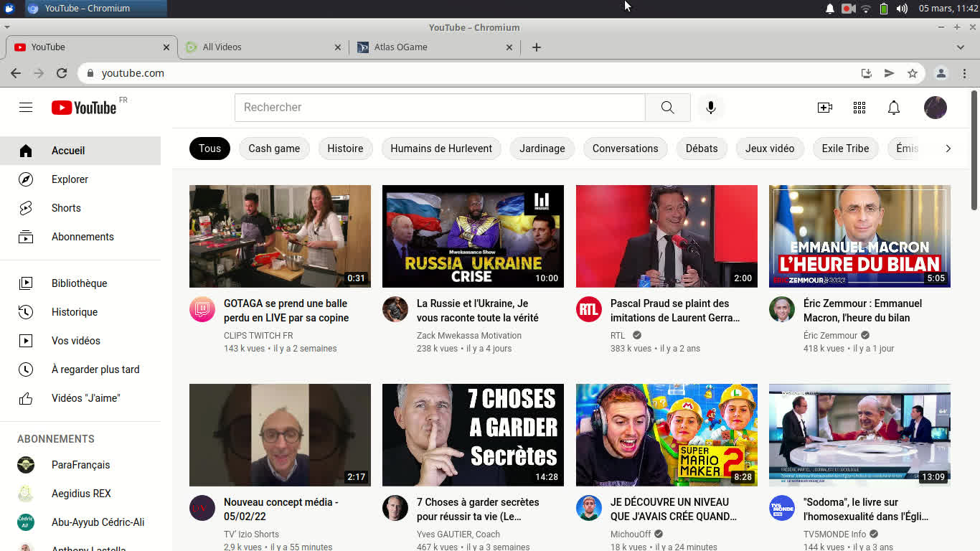The width and height of the screenshot is (980, 551).
Task: Select the Tous filter chip
Action: click(x=209, y=149)
